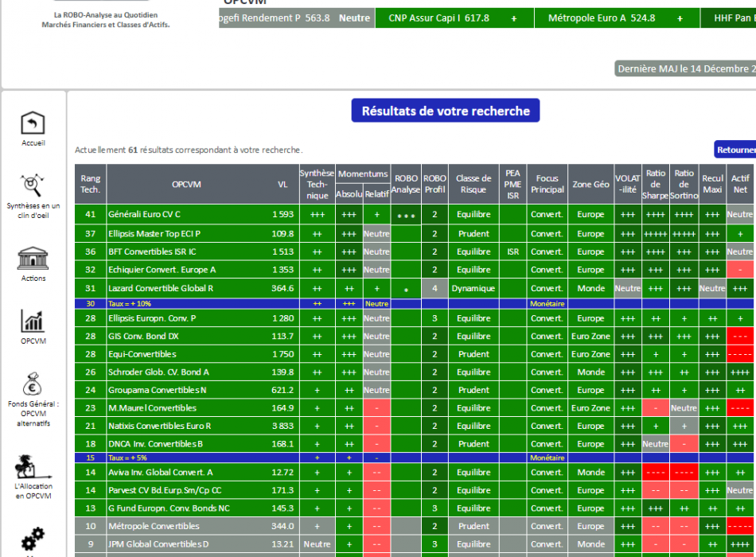This screenshot has width=756, height=557.
Task: Click the ROBO Analyse column header
Action: tap(406, 185)
